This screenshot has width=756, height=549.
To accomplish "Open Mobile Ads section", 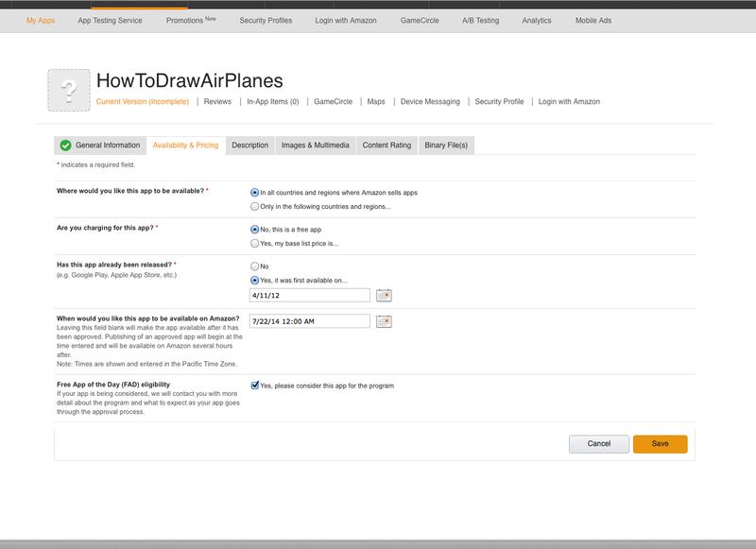I will (593, 20).
